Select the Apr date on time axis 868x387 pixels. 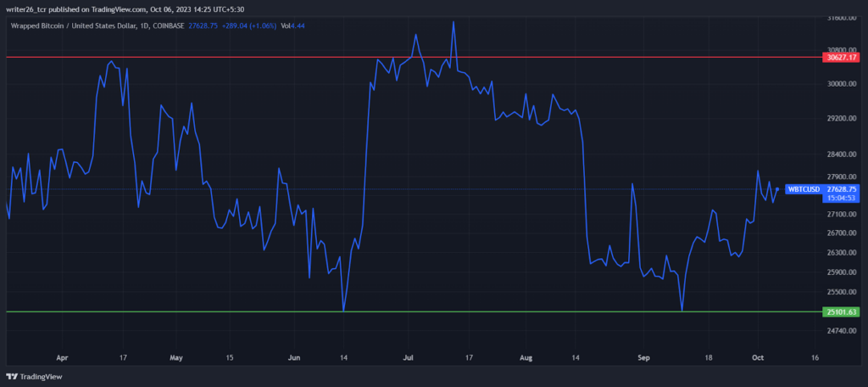[x=62, y=357]
